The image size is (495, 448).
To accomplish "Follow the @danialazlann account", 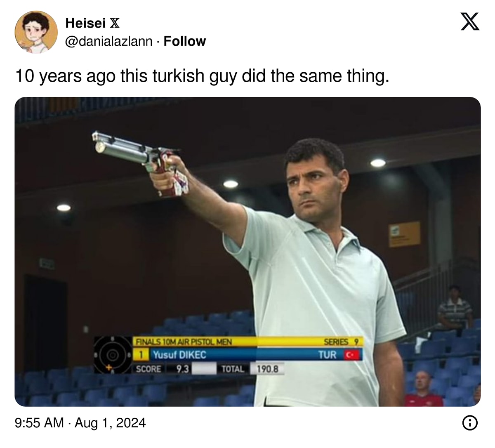I will [184, 41].
